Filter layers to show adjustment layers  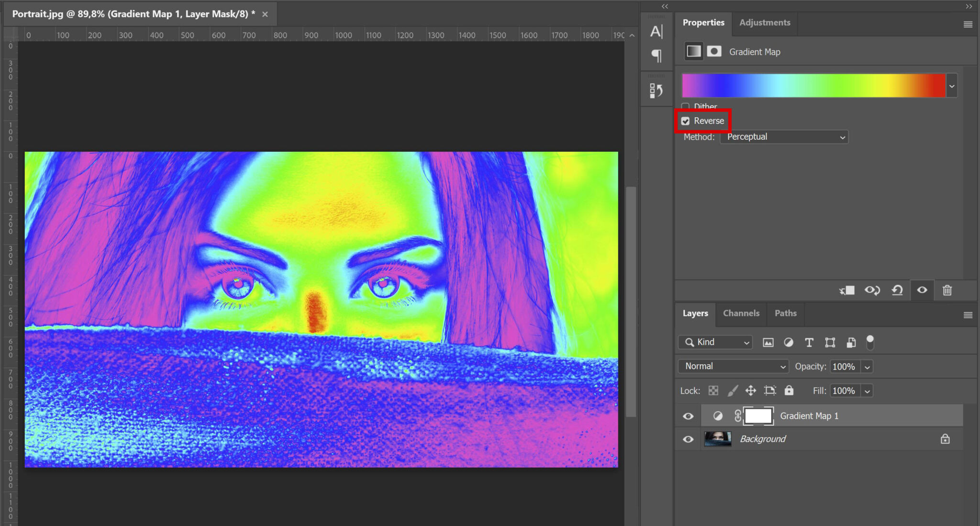pos(788,342)
